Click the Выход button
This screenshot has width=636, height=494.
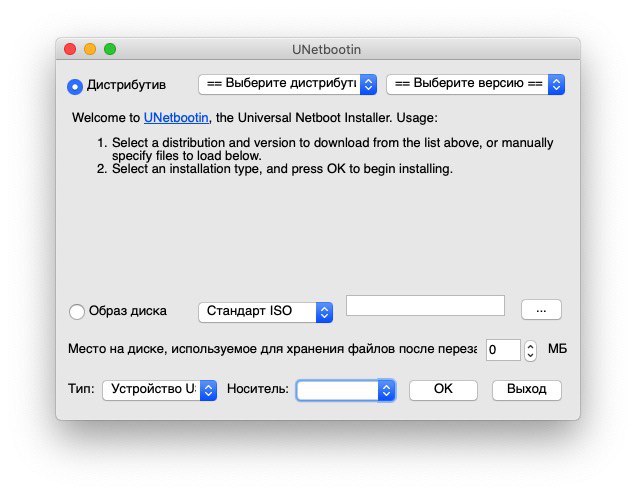coord(527,390)
